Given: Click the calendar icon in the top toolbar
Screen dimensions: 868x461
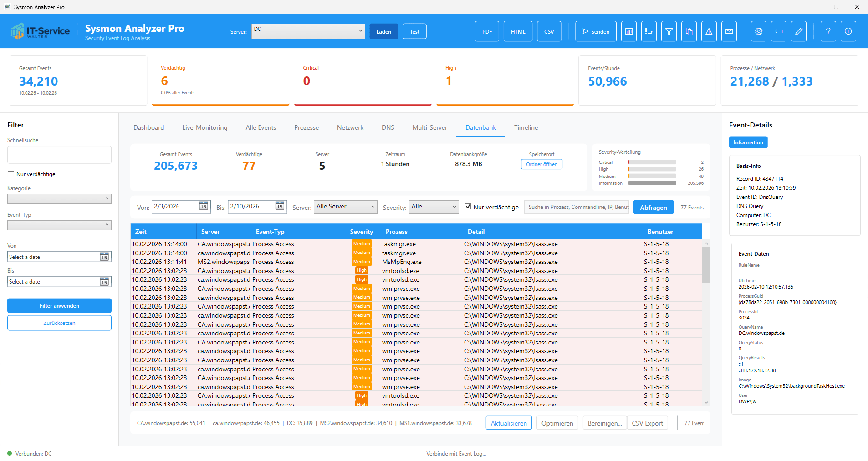Looking at the screenshot, I should [x=629, y=31].
